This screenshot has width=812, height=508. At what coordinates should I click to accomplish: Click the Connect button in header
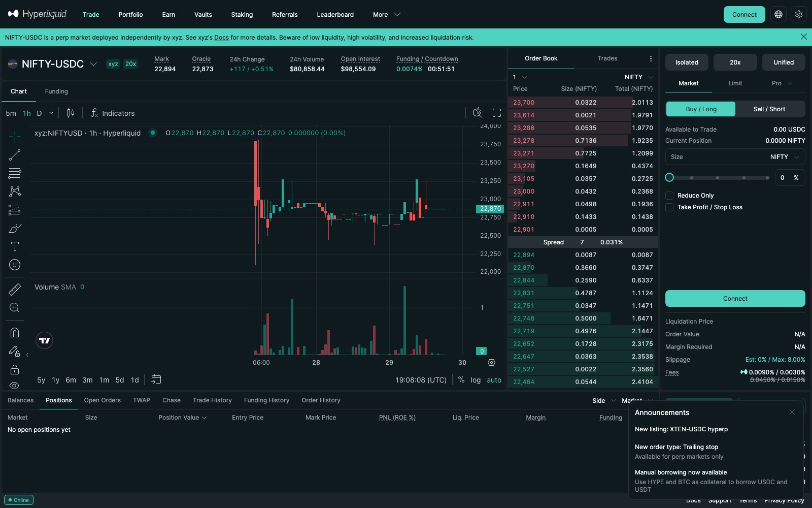[745, 14]
